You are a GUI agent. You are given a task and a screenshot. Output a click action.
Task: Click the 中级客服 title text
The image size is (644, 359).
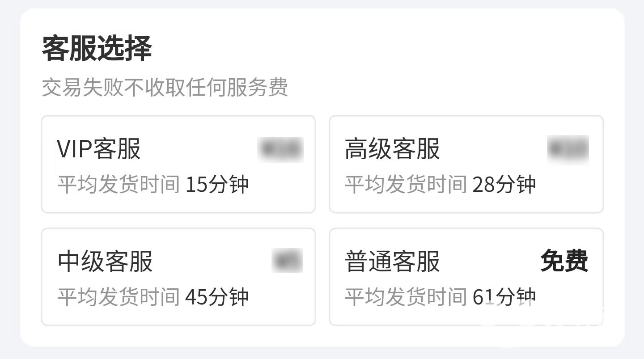point(105,261)
